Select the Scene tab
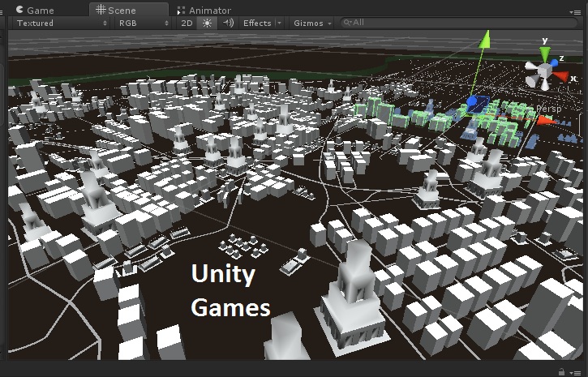The image size is (588, 377). tap(129, 10)
